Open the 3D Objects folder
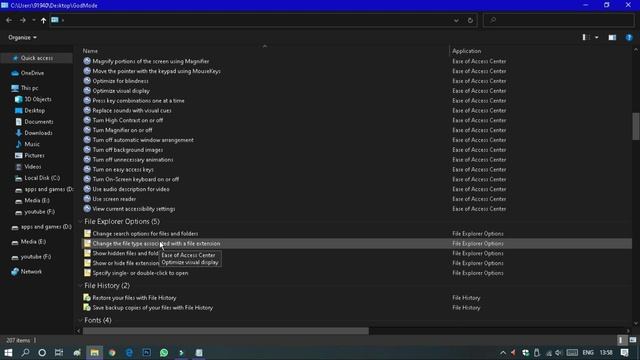 [38, 99]
